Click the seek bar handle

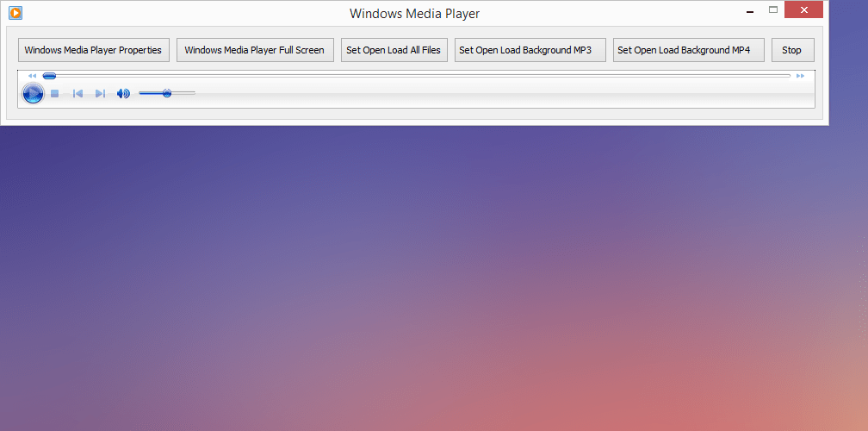(49, 76)
